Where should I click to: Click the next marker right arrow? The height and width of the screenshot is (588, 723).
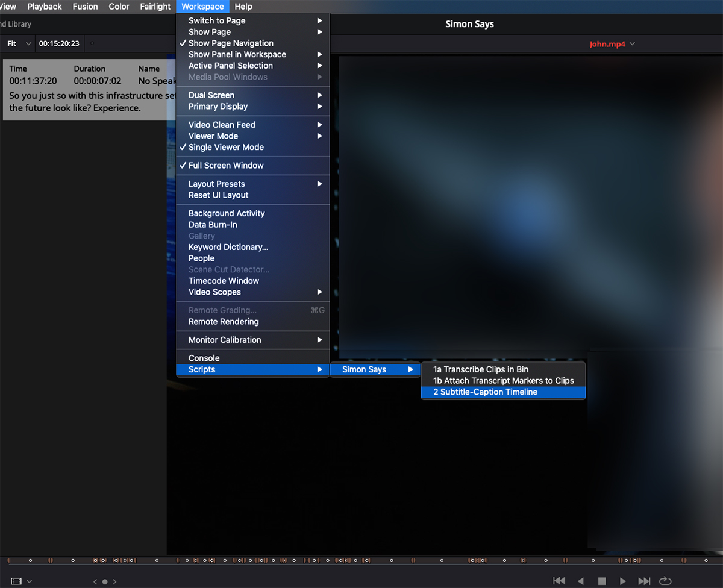click(x=114, y=582)
